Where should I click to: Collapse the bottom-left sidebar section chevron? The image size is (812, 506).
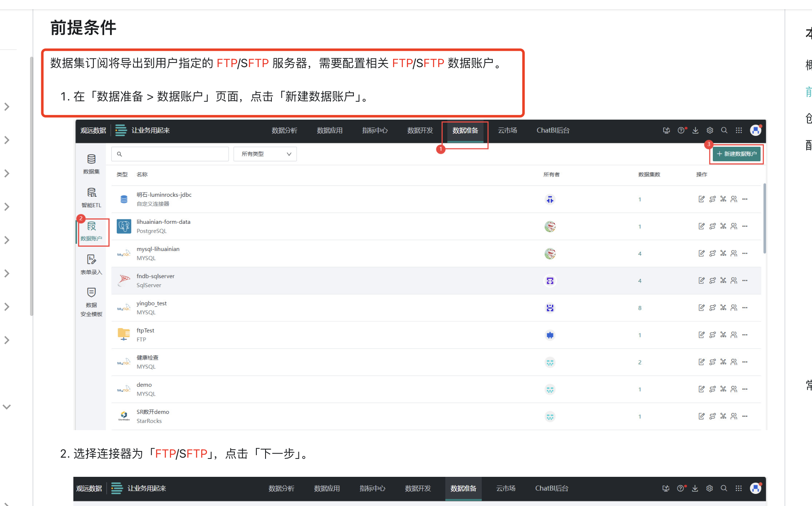pyautogui.click(x=7, y=407)
